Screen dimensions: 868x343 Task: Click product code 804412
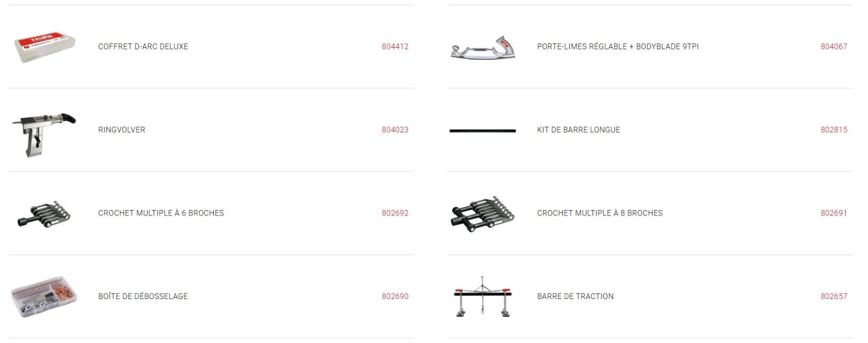pyautogui.click(x=395, y=47)
